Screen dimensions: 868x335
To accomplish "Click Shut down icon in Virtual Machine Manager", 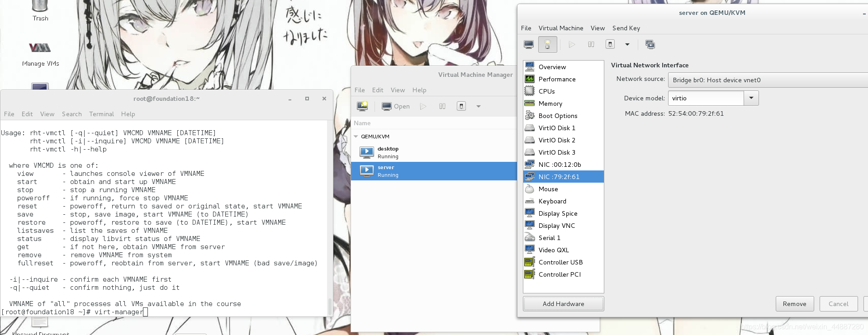I will click(x=461, y=106).
